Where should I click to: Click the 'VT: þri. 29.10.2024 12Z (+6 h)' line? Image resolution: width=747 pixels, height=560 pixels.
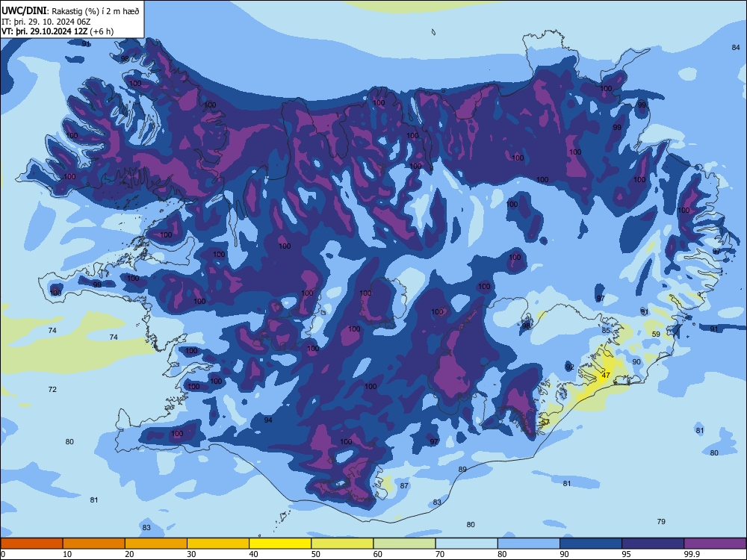pyautogui.click(x=58, y=31)
